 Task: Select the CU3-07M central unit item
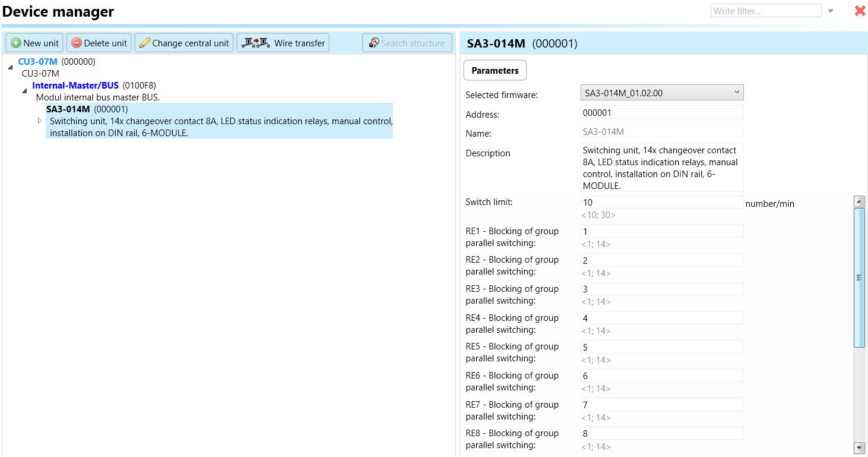click(x=37, y=61)
